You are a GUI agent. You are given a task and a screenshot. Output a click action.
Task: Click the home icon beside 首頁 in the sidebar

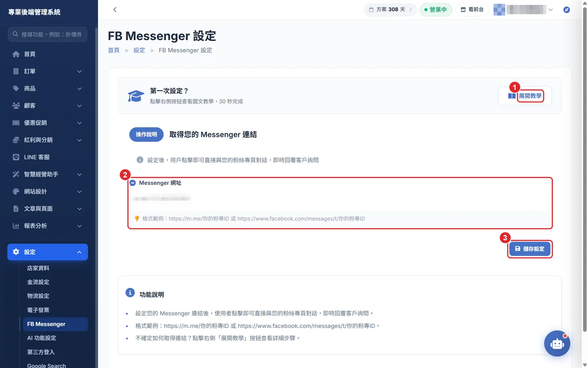16,54
